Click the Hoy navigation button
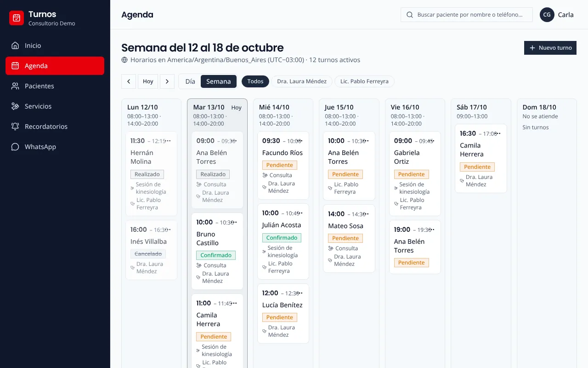Screen dimensions: 588x368 148,81
